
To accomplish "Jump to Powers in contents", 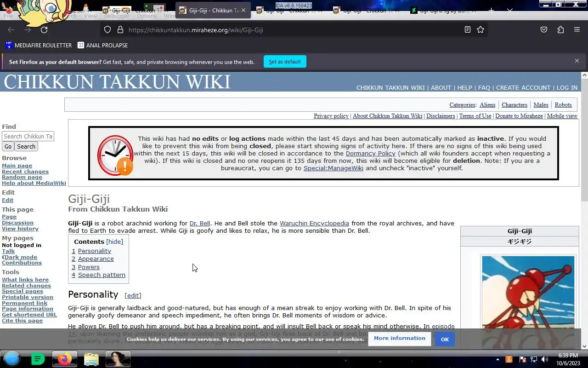I will [89, 267].
